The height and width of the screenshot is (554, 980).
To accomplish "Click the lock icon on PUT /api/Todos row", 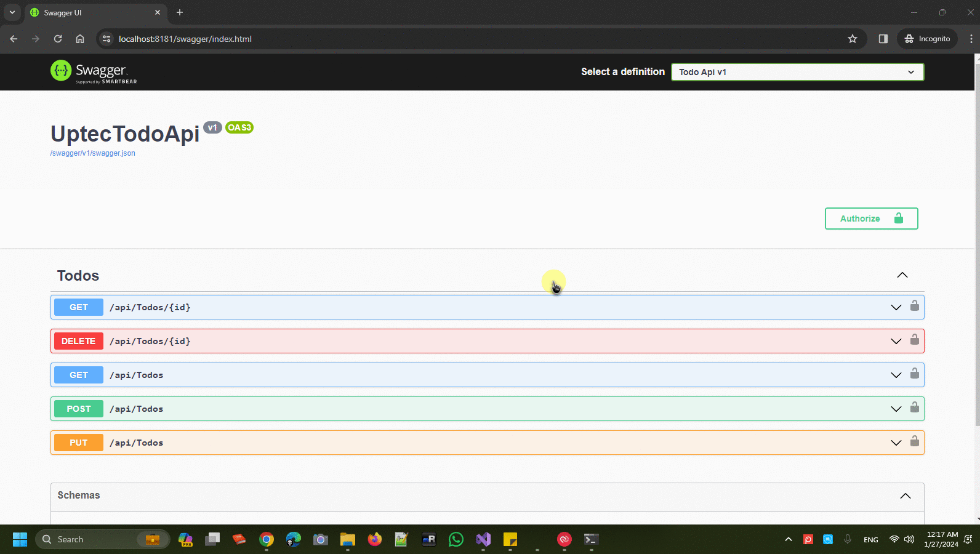I will 914,441.
